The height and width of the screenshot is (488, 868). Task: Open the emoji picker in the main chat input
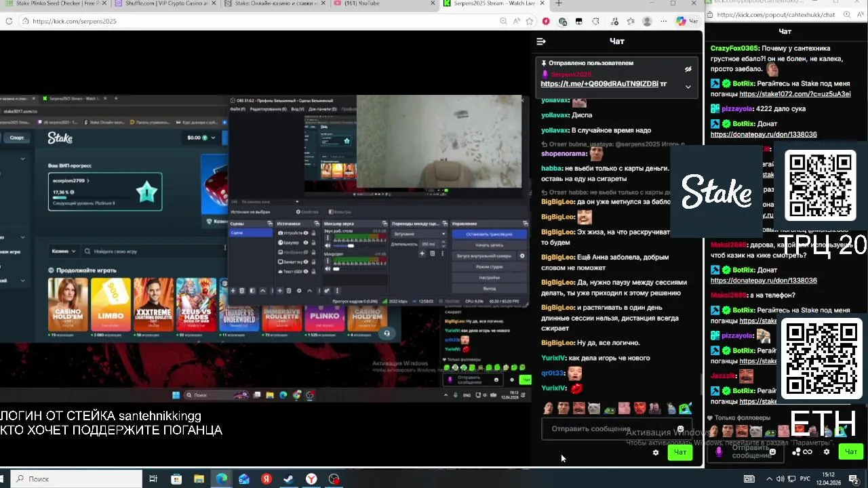[680, 429]
